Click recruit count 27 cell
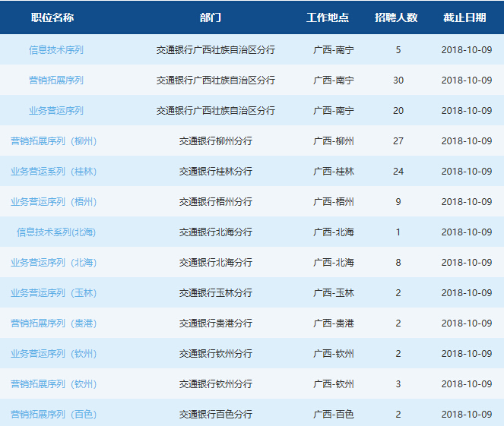 pyautogui.click(x=398, y=141)
